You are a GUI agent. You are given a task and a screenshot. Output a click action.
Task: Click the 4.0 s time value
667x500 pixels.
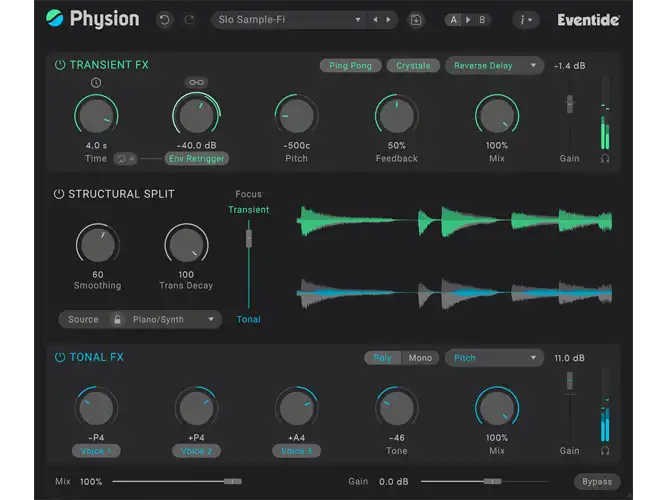(x=96, y=146)
